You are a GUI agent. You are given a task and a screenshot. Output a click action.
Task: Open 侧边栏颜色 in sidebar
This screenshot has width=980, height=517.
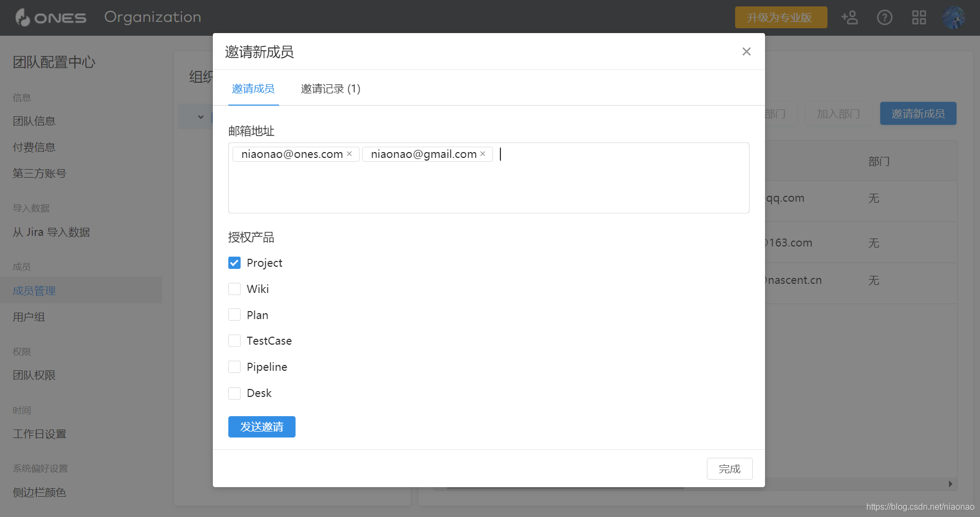[39, 492]
